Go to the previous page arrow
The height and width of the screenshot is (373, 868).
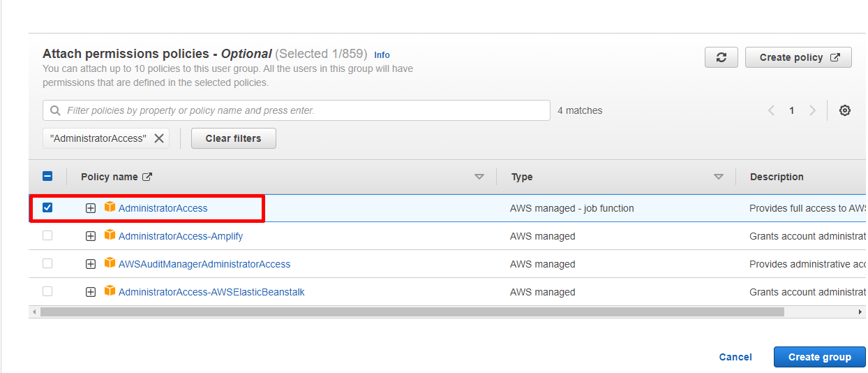[x=771, y=110]
